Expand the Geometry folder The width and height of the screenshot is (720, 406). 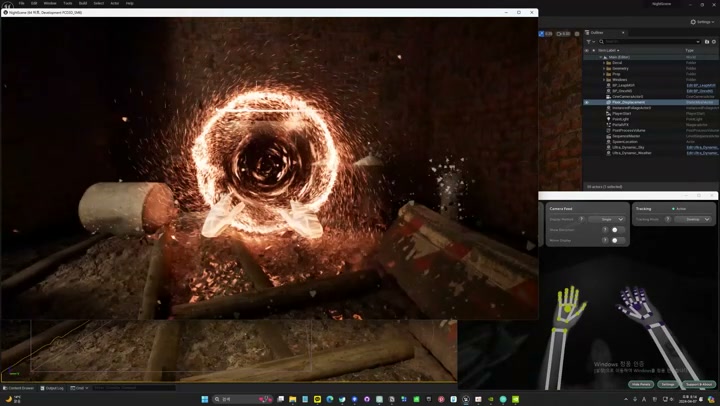(x=604, y=68)
